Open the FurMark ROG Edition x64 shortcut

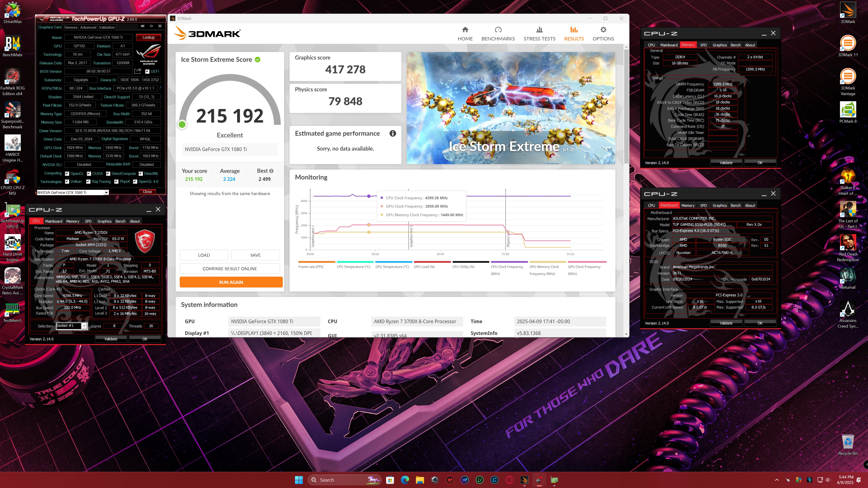[x=12, y=82]
